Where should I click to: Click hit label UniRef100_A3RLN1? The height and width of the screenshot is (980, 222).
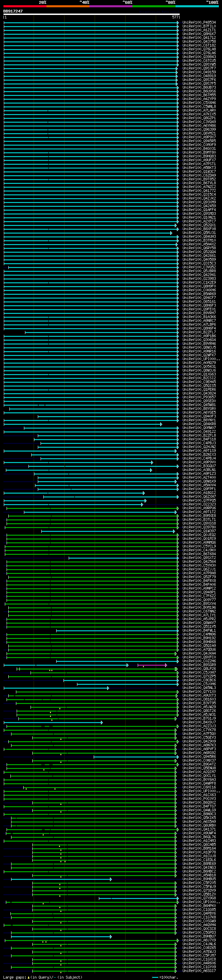click(x=199, y=470)
